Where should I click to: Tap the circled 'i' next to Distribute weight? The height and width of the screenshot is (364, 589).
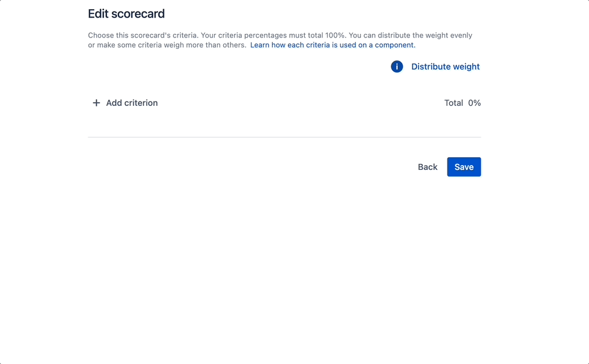(x=397, y=67)
